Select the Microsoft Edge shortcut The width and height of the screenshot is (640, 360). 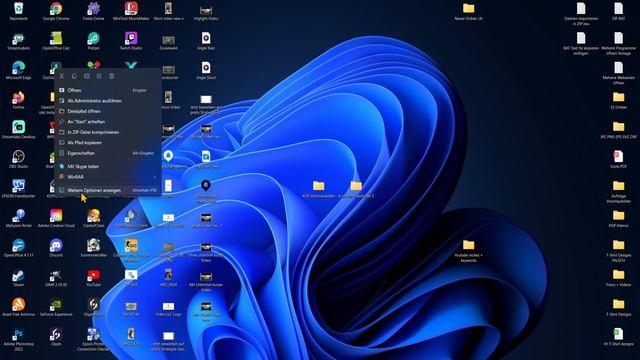point(18,70)
